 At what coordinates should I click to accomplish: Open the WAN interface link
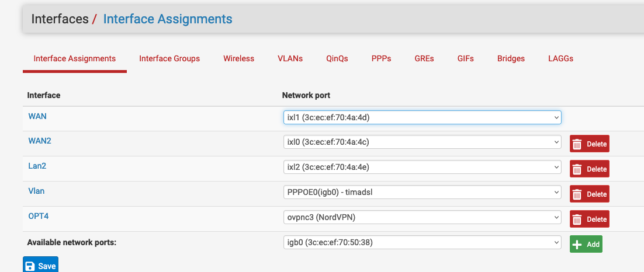(x=37, y=116)
